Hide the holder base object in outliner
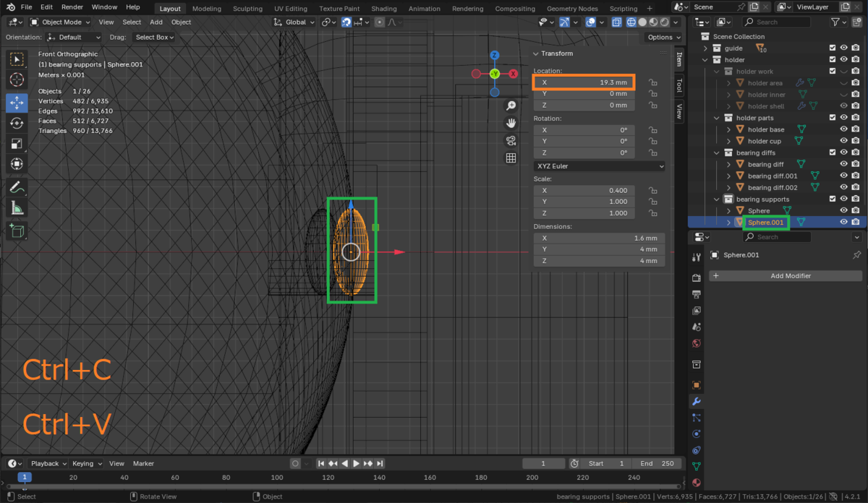This screenshot has height=503, width=868. click(x=843, y=129)
